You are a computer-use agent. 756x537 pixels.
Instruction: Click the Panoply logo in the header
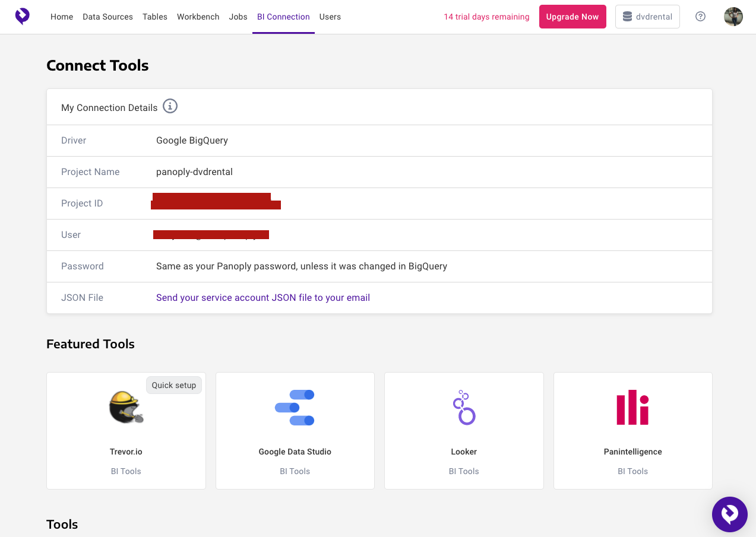coord(22,17)
